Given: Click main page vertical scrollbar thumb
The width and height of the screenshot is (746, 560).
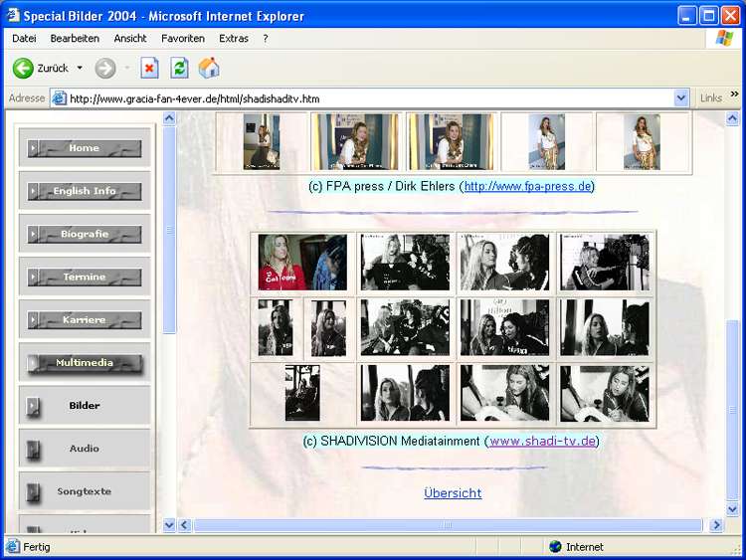Looking at the screenshot, I should pyautogui.click(x=733, y=410).
